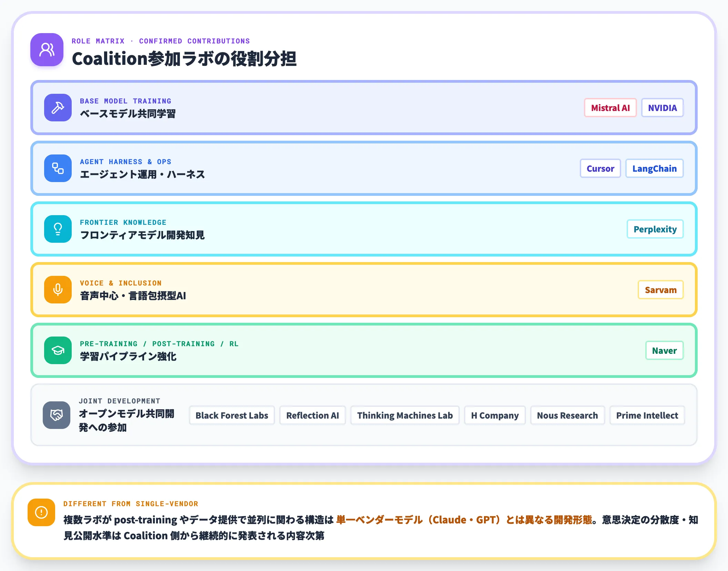The image size is (728, 571).
Task: Click the workflow icon for Agent Harness & Ops
Action: [x=58, y=168]
